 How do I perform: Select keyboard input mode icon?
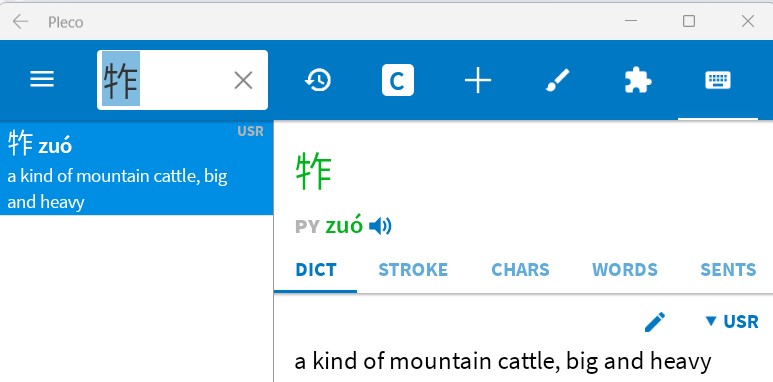(x=718, y=80)
